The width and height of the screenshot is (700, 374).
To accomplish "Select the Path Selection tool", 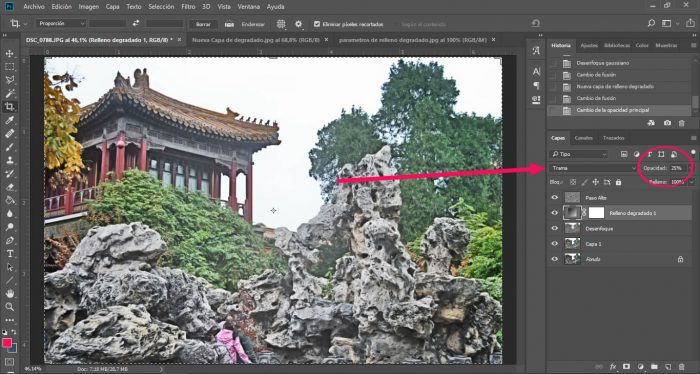I will click(x=9, y=267).
